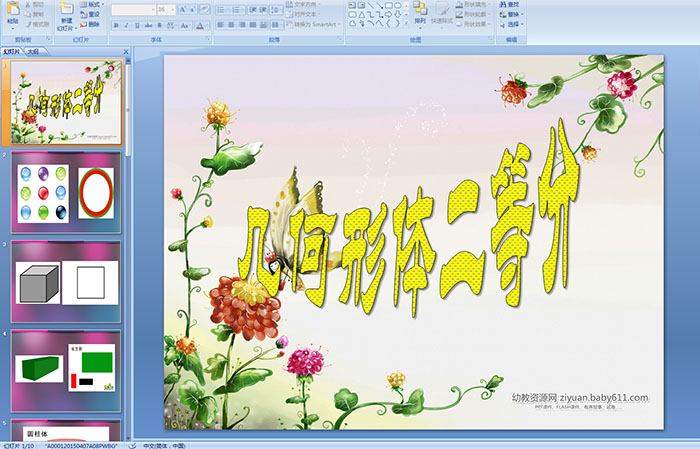Open the Select (选择) dropdown

[x=514, y=24]
